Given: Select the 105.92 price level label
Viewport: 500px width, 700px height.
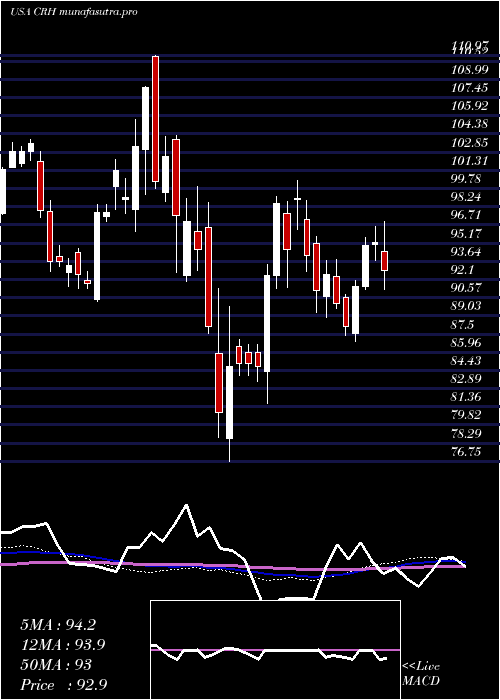Looking at the screenshot, I should (x=470, y=106).
